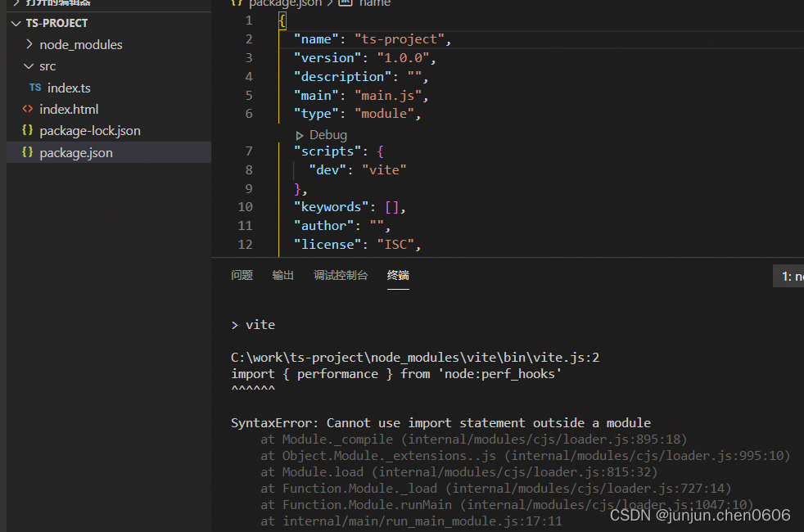Switch to the 输出 panel tab
The height and width of the screenshot is (532, 804).
pyautogui.click(x=282, y=275)
